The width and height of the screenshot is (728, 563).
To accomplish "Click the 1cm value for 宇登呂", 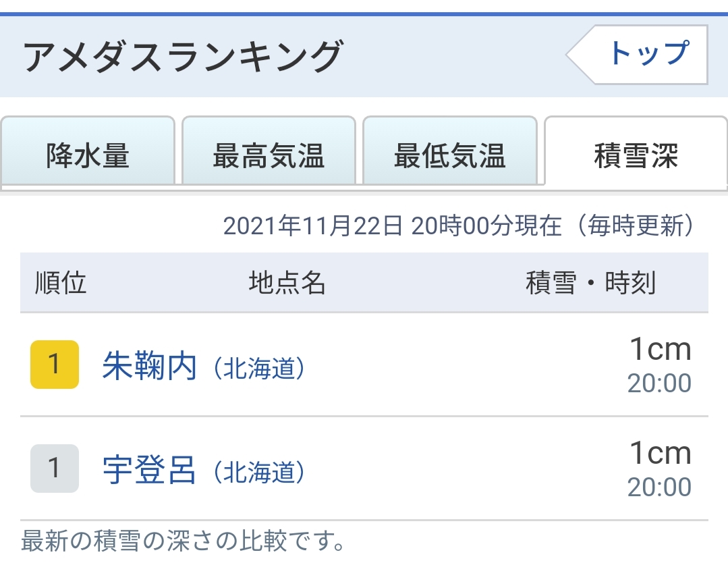I will (x=661, y=453).
